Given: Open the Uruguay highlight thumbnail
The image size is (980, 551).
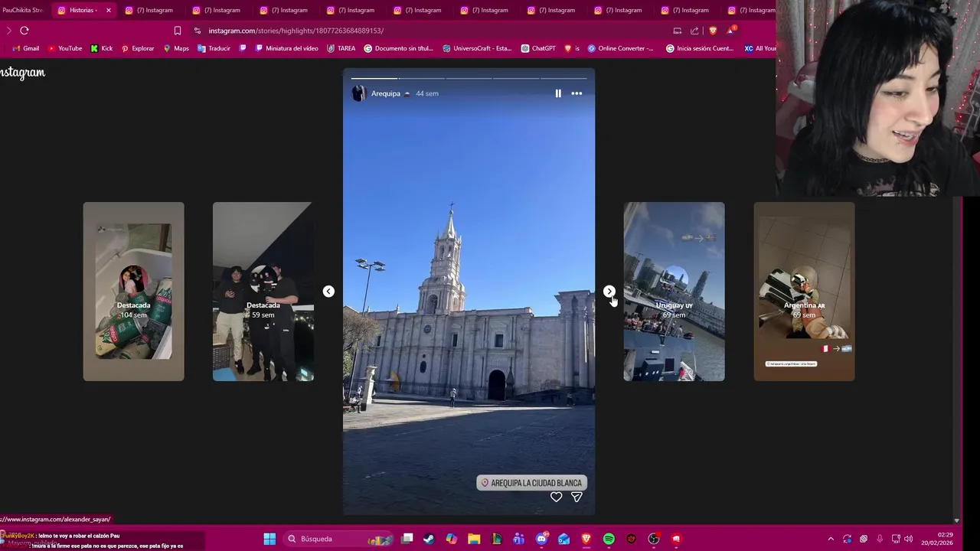Looking at the screenshot, I should coord(674,292).
